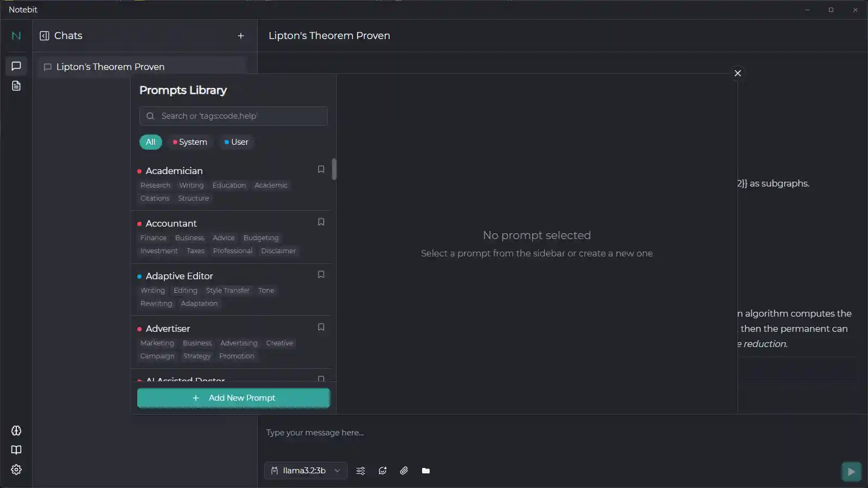
Task: Bookmark the Academician prompt
Action: click(321, 169)
